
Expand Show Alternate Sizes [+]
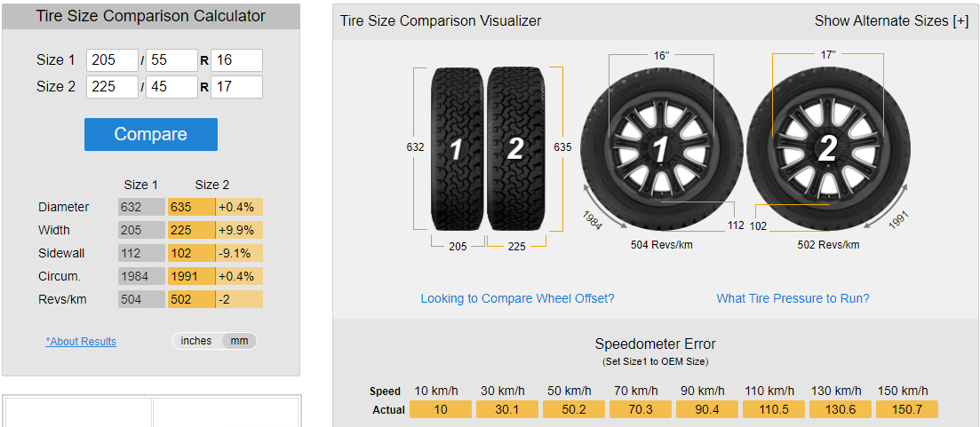click(891, 20)
